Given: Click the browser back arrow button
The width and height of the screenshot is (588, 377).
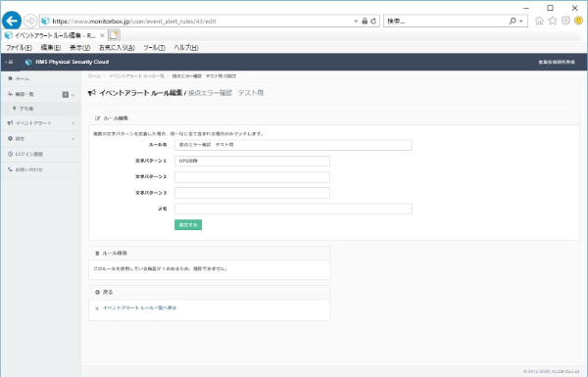Looking at the screenshot, I should point(12,21).
